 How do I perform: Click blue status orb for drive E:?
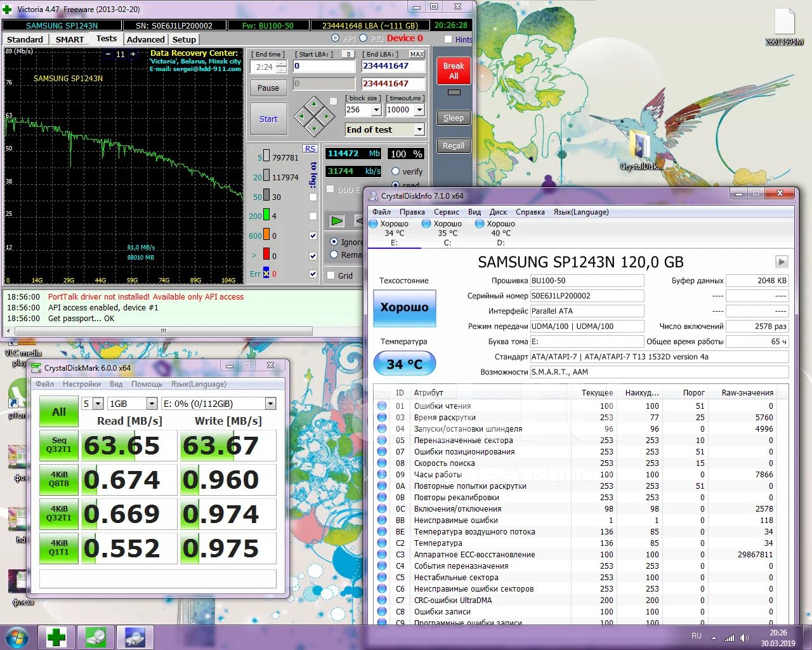pyautogui.click(x=374, y=223)
